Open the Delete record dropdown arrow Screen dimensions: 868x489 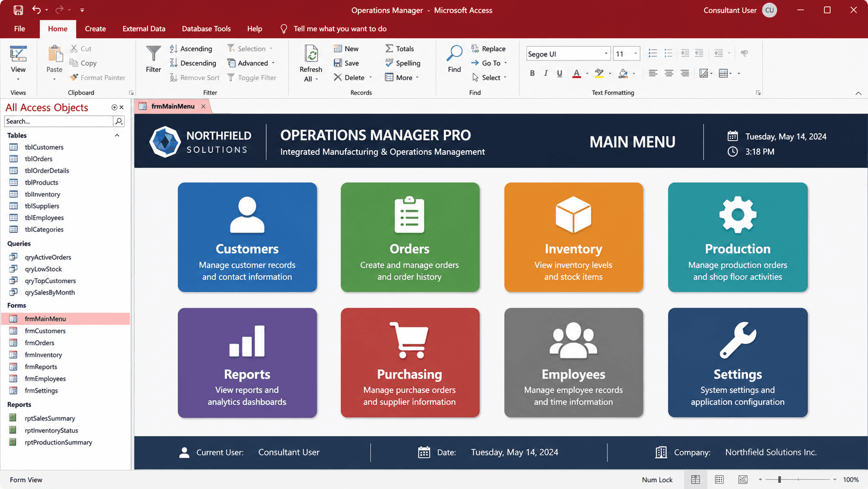[371, 77]
